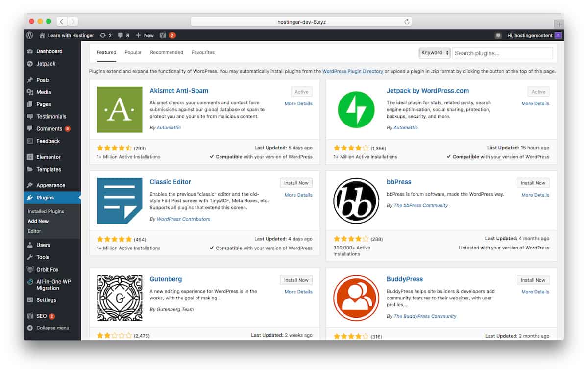This screenshot has height=374, width=588.
Task: Install the Gutenberg plugin
Action: (296, 280)
